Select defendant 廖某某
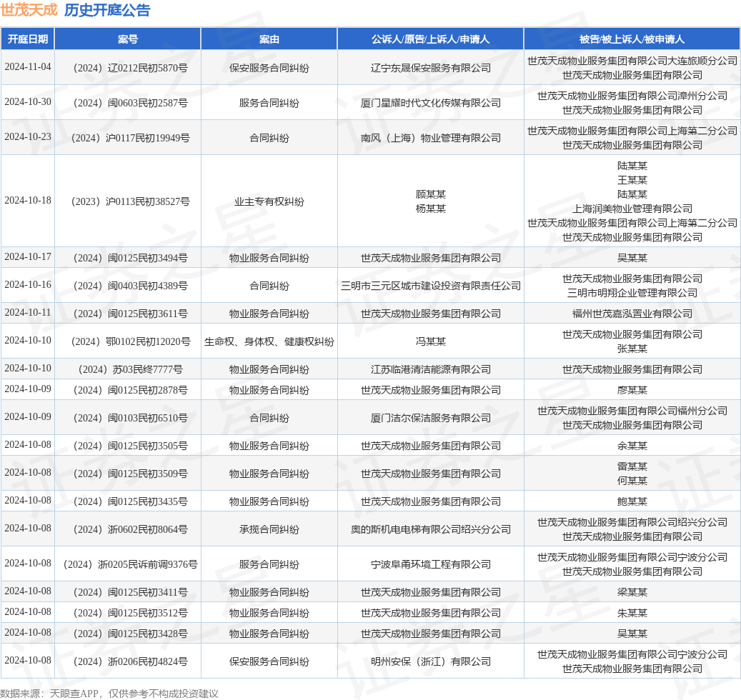 pos(632,390)
